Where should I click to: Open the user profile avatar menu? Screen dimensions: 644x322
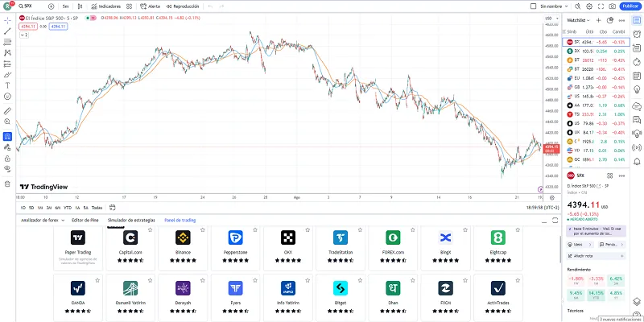7,6
